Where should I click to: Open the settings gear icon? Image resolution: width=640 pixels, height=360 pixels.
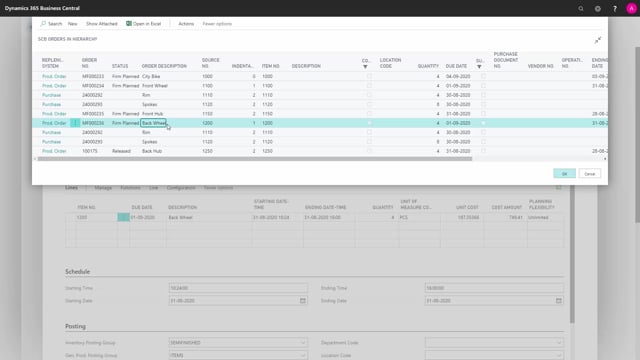598,9
